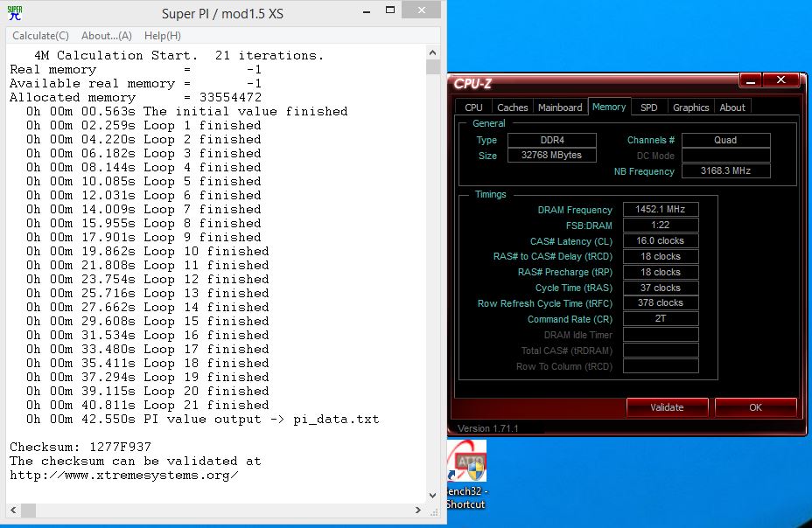
Task: Click the DRAM Frequency value 1452.1 MHz
Action: pyautogui.click(x=661, y=209)
